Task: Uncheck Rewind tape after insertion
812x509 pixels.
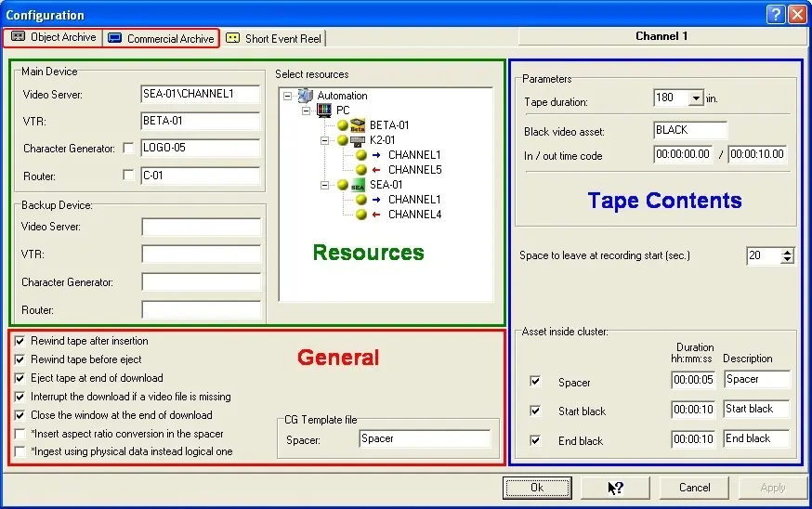Action: tap(20, 342)
